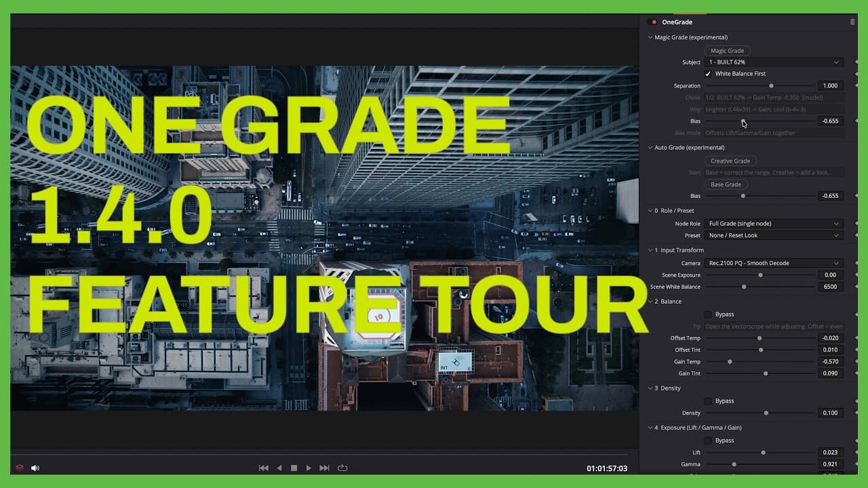Image resolution: width=868 pixels, height=488 pixels.
Task: Collapse the 0 Role / Preset section
Action: pos(650,211)
